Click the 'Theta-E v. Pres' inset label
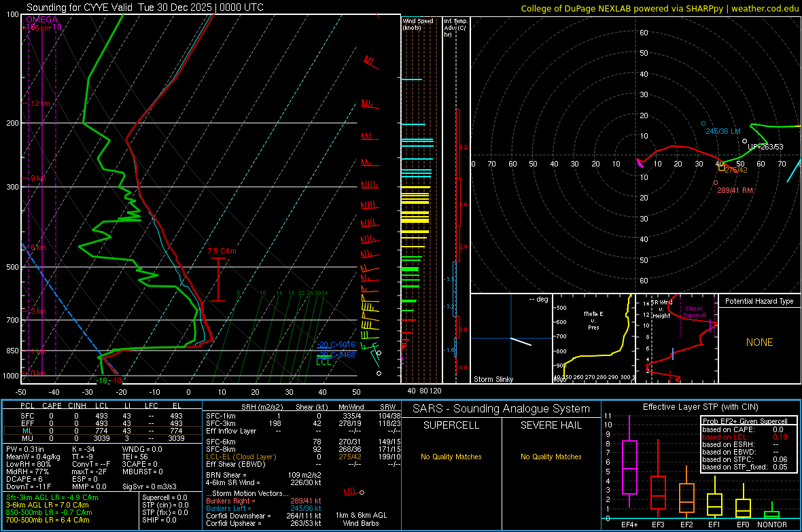The width and height of the screenshot is (802, 532). pos(593,320)
